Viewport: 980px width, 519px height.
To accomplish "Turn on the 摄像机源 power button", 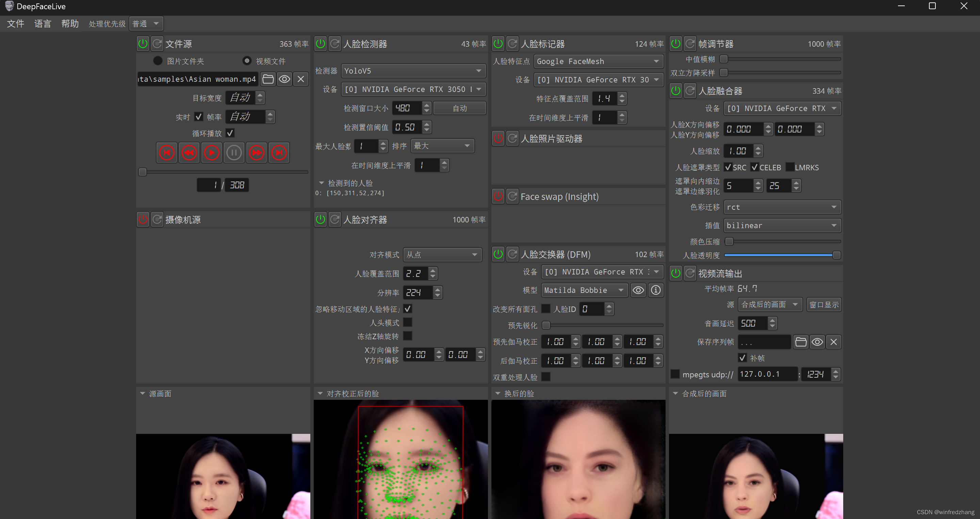I will click(x=143, y=220).
